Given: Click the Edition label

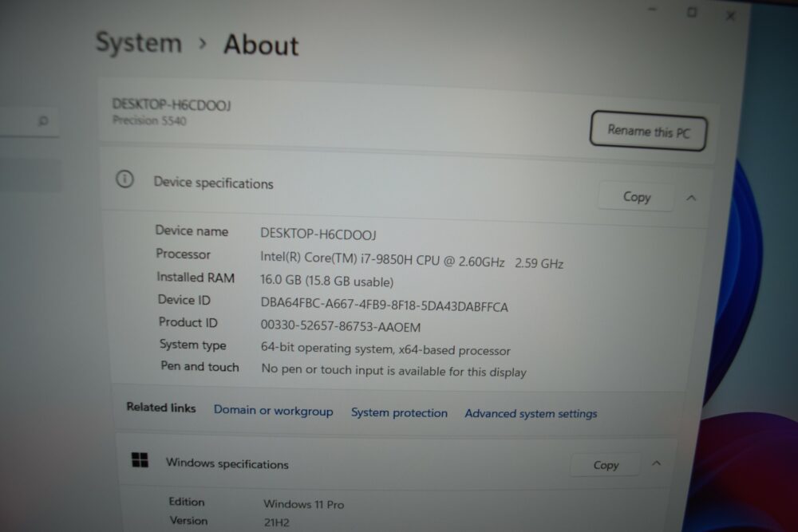Looking at the screenshot, I should [187, 502].
